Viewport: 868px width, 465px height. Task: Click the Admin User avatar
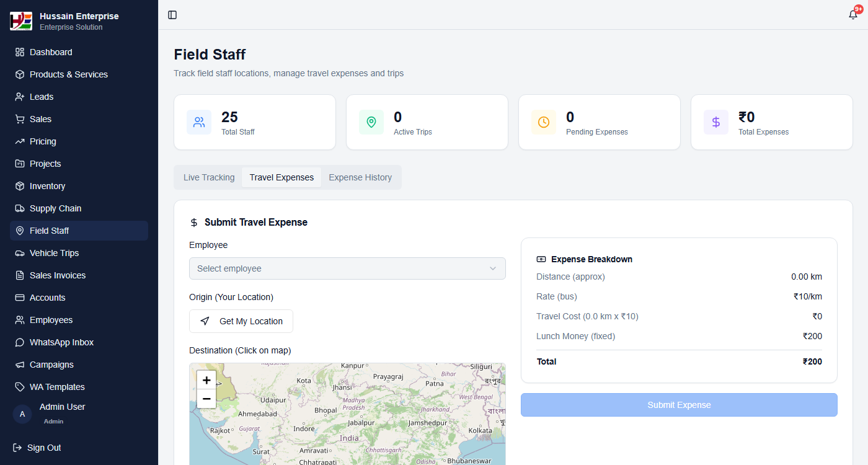coord(22,414)
